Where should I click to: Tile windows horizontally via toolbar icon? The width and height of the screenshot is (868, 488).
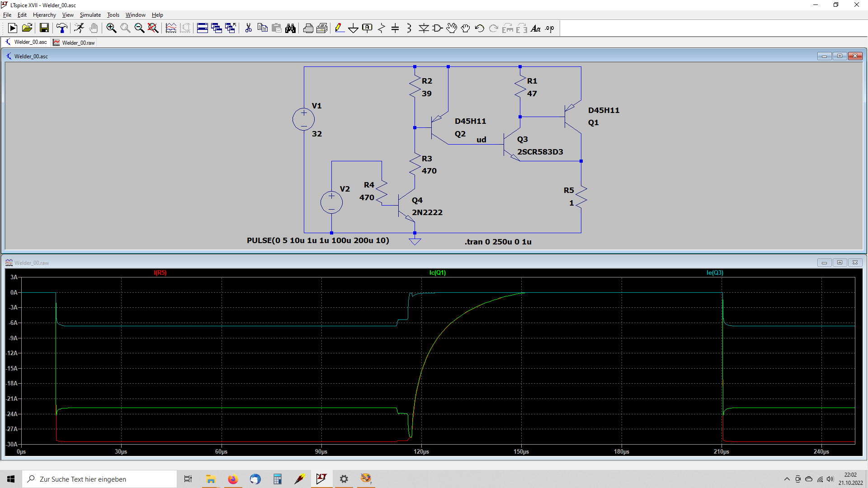203,28
